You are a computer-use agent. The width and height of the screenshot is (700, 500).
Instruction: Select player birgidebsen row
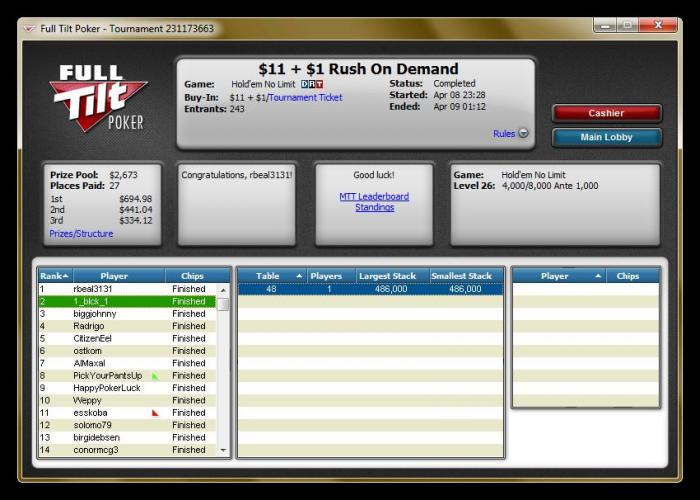pyautogui.click(x=128, y=438)
